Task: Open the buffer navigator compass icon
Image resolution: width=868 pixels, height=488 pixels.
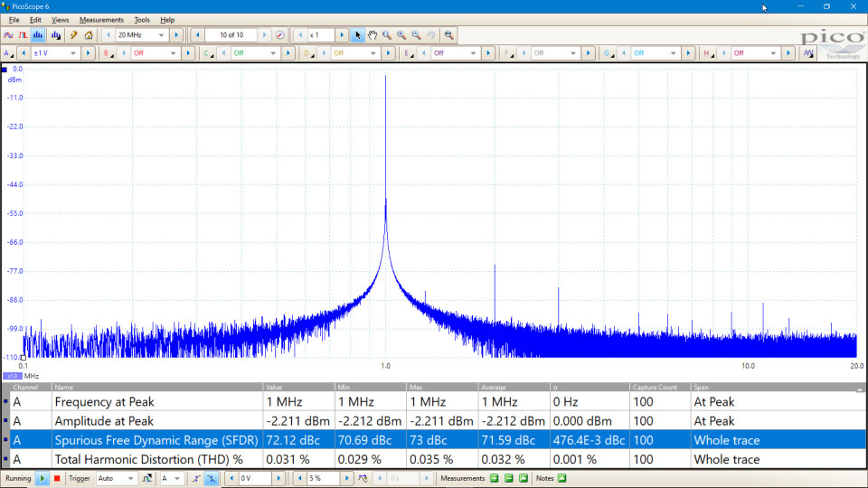Action: (x=280, y=35)
